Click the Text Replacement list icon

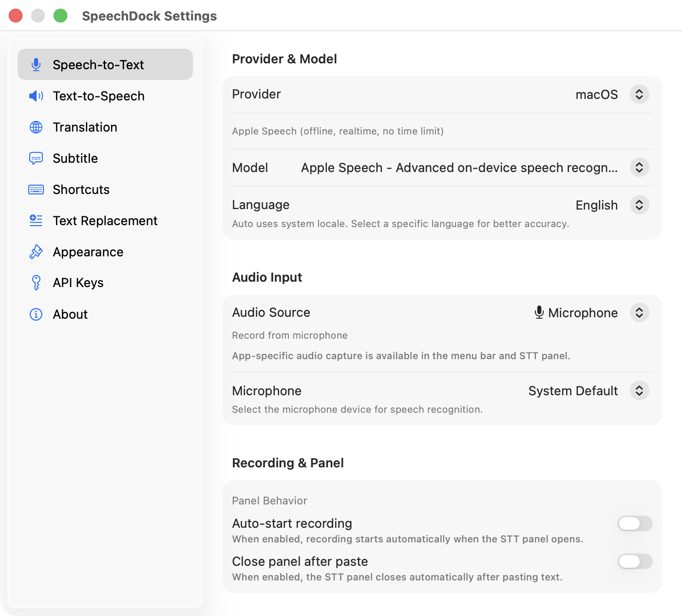(36, 221)
